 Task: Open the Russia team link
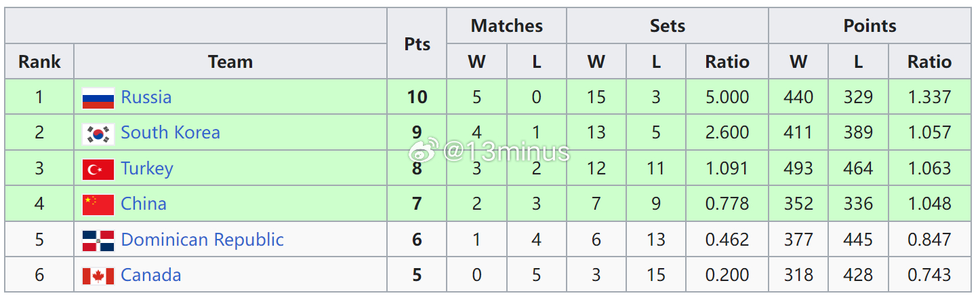pos(146,97)
